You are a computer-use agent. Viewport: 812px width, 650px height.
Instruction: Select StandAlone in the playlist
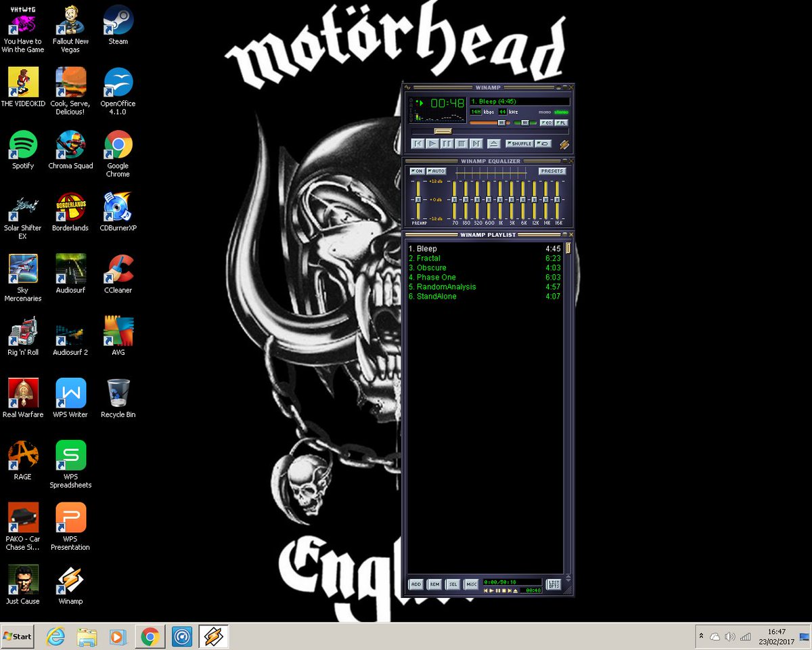(484, 296)
